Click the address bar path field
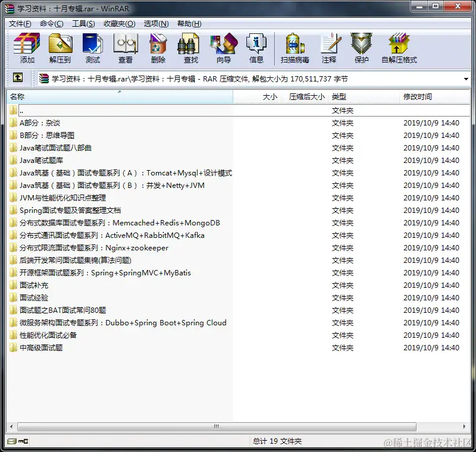Screen dimensions: 476x452 coord(249,79)
